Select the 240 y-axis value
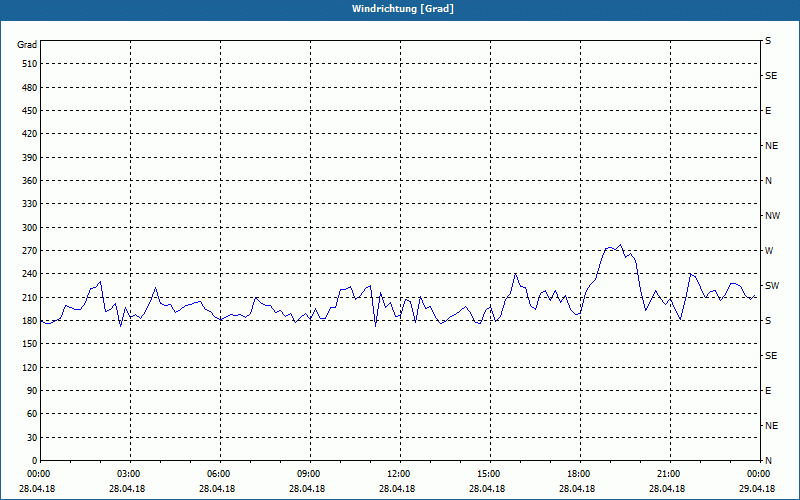 tap(30, 274)
